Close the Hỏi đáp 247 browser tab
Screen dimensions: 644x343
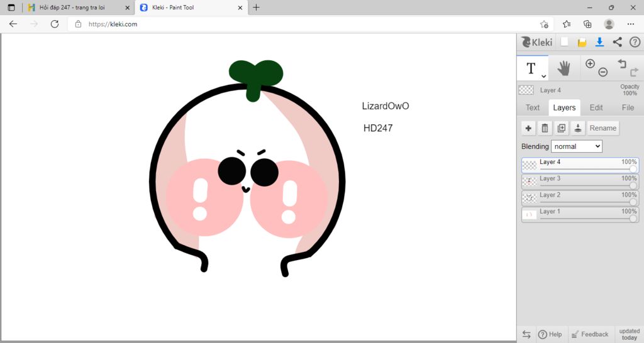(127, 8)
